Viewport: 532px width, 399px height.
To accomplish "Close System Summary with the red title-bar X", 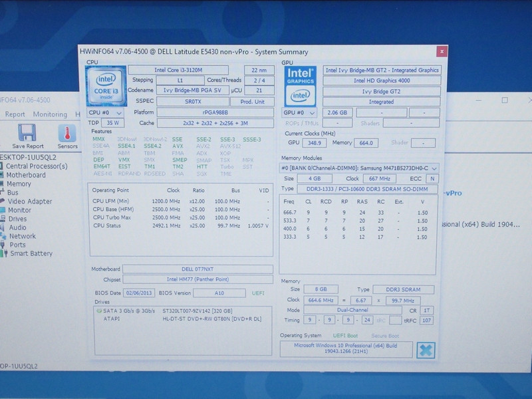I will click(x=442, y=52).
